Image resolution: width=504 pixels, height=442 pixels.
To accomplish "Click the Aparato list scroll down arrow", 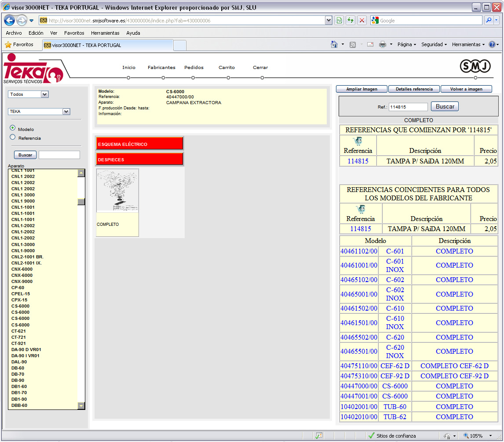I will click(81, 406).
